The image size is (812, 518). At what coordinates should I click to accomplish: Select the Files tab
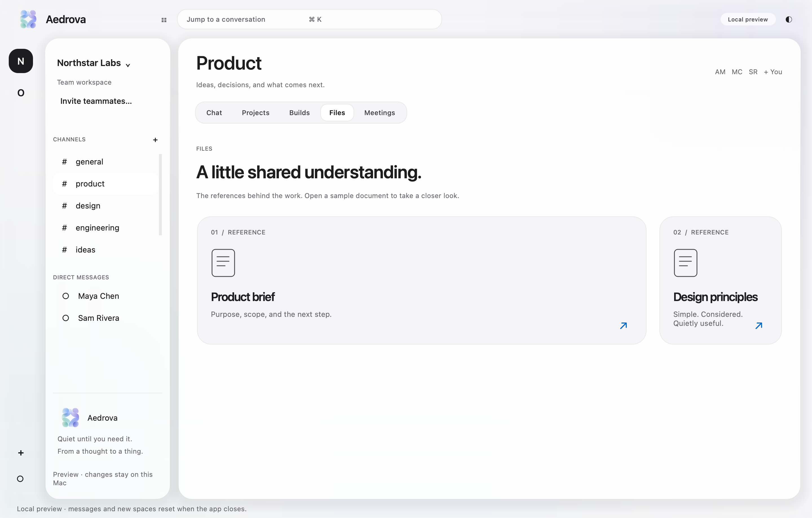337,113
